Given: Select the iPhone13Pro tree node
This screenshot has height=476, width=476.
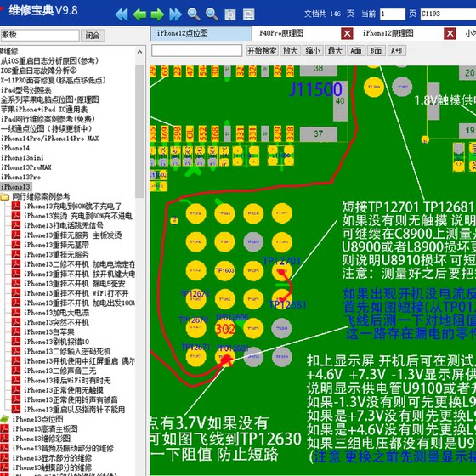Looking at the screenshot, I should [x=20, y=177].
